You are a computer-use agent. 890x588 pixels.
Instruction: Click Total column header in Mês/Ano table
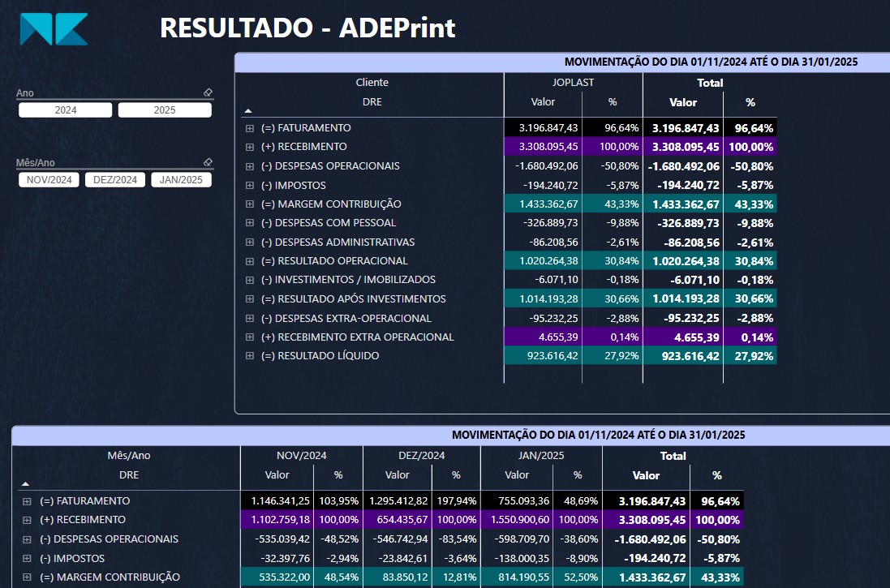(673, 456)
